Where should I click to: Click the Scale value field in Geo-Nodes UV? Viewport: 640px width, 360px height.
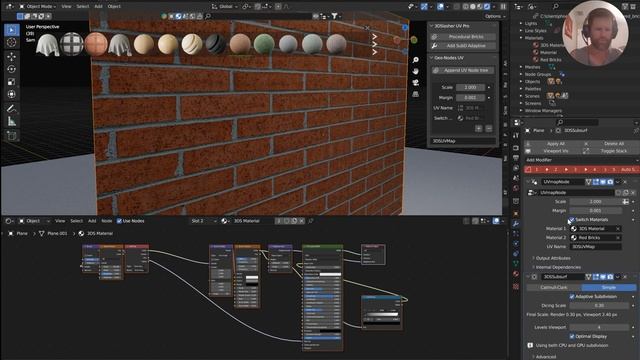[470, 87]
